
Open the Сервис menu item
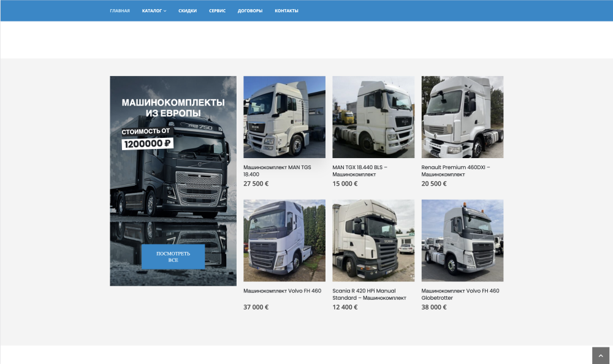pyautogui.click(x=217, y=10)
